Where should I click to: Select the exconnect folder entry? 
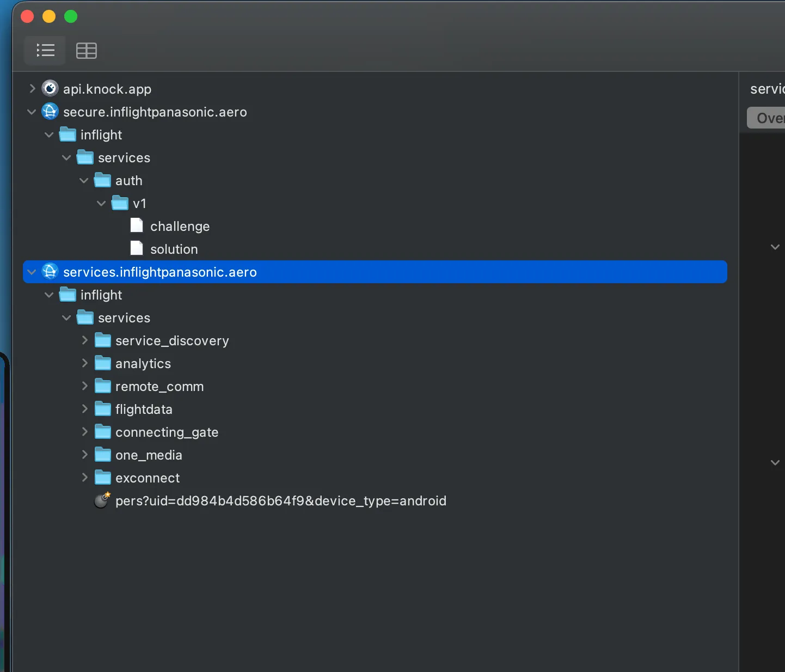coord(147,478)
